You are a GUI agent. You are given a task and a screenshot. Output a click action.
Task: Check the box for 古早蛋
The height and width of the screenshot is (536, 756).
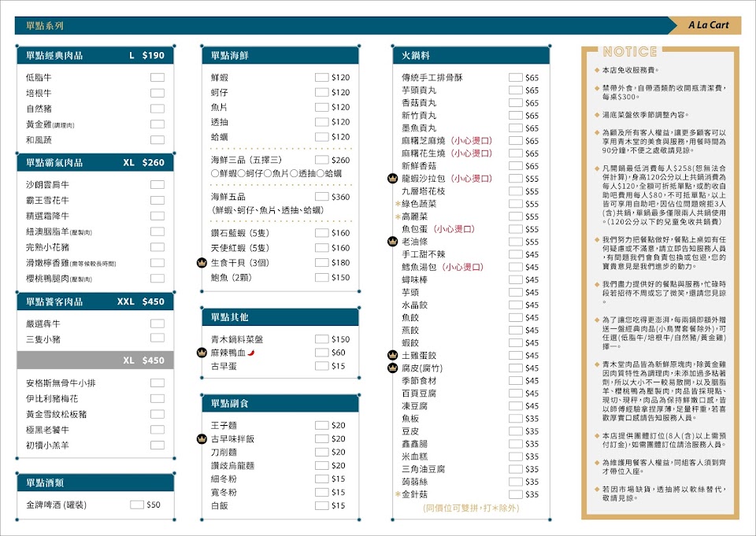tap(321, 366)
